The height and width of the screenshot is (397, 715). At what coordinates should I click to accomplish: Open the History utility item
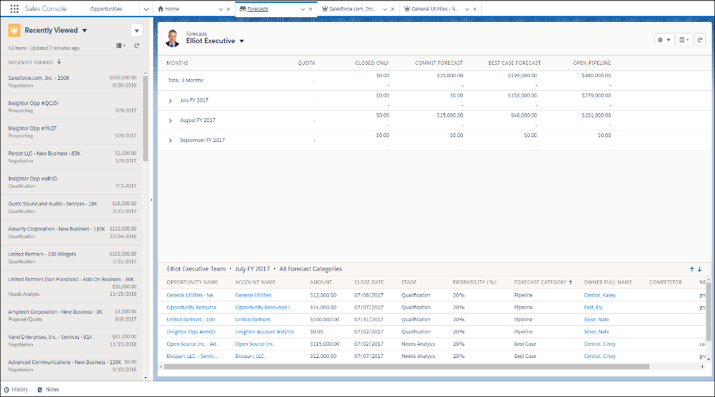[16, 390]
